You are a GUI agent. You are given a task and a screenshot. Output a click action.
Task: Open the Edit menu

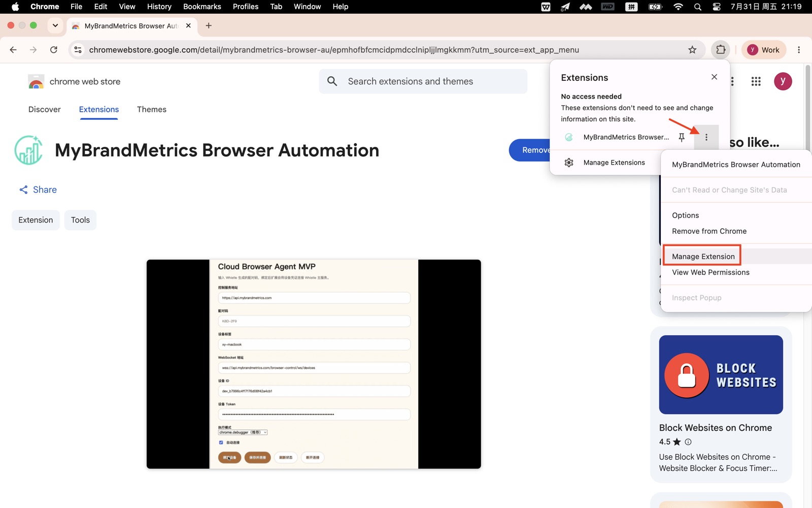tap(100, 7)
